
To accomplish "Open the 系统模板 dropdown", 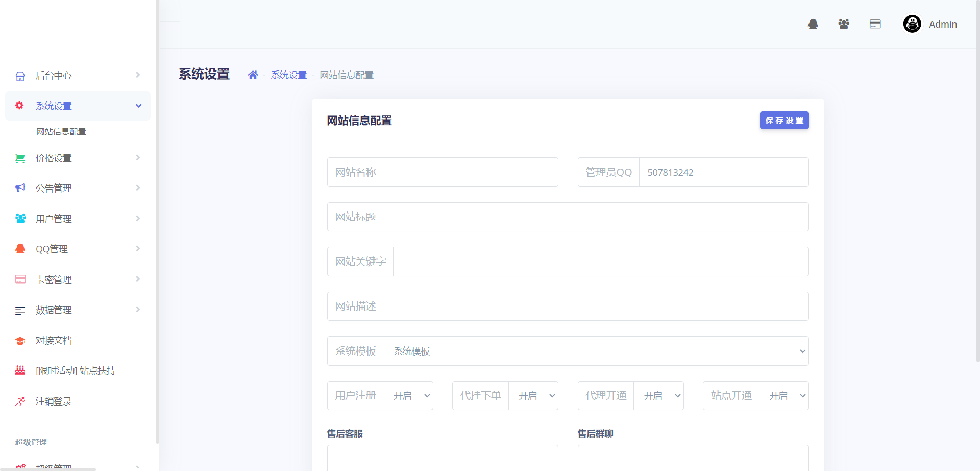I will pyautogui.click(x=596, y=351).
